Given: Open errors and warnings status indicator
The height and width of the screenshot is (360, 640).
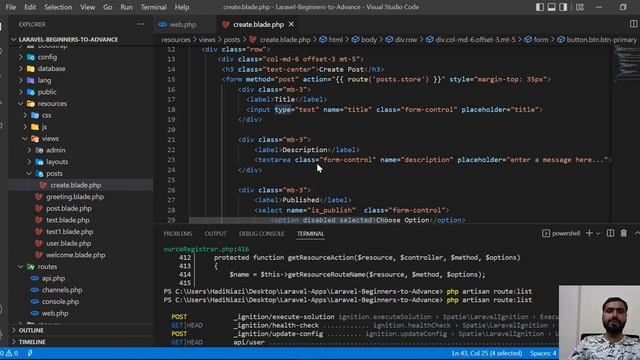Looking at the screenshot, I should point(9,353).
